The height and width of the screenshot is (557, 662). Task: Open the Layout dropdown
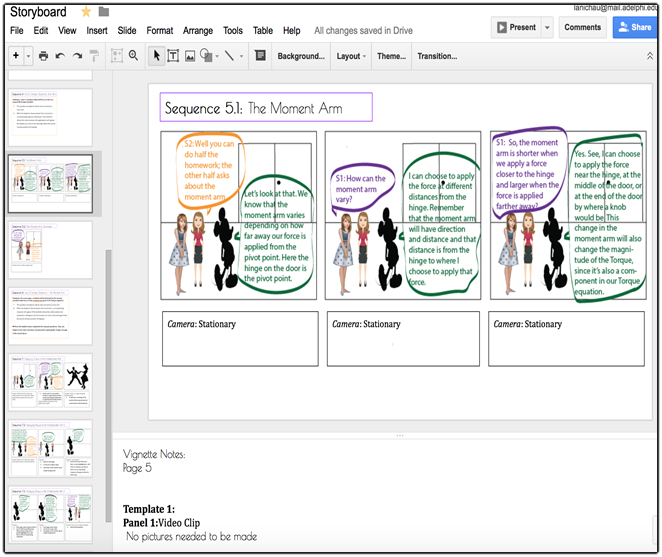point(351,56)
